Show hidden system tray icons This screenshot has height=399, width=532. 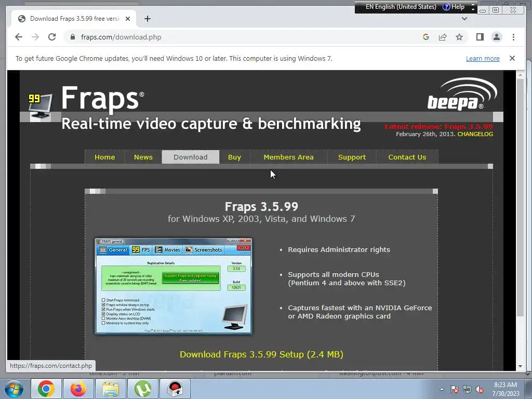coord(442,389)
